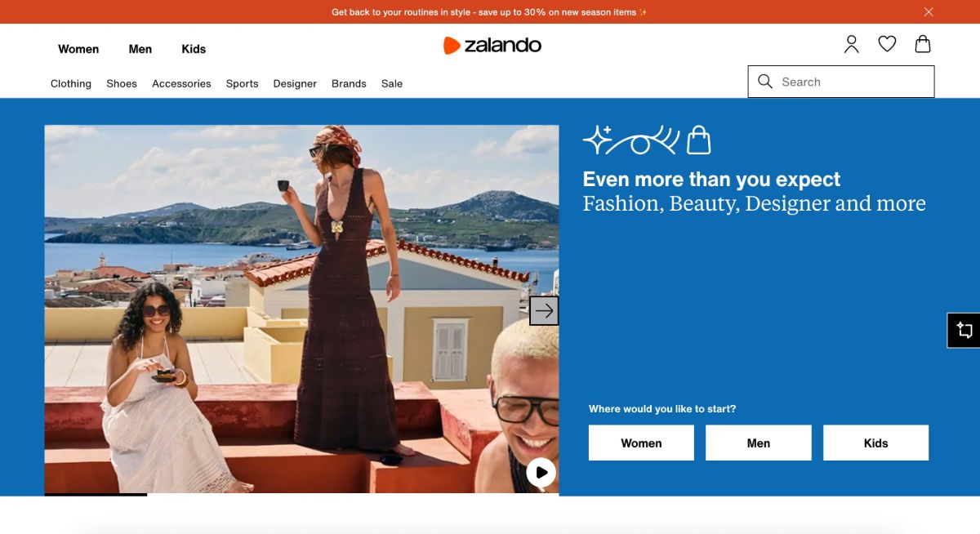Open the shopping bag icon
This screenshot has width=980, height=534.
(923, 44)
